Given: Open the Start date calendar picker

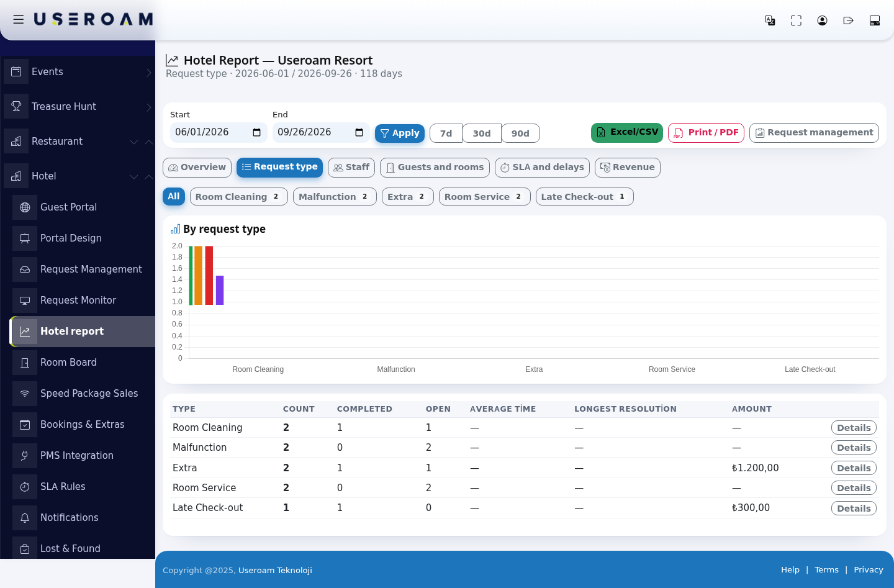Looking at the screenshot, I should (x=256, y=132).
